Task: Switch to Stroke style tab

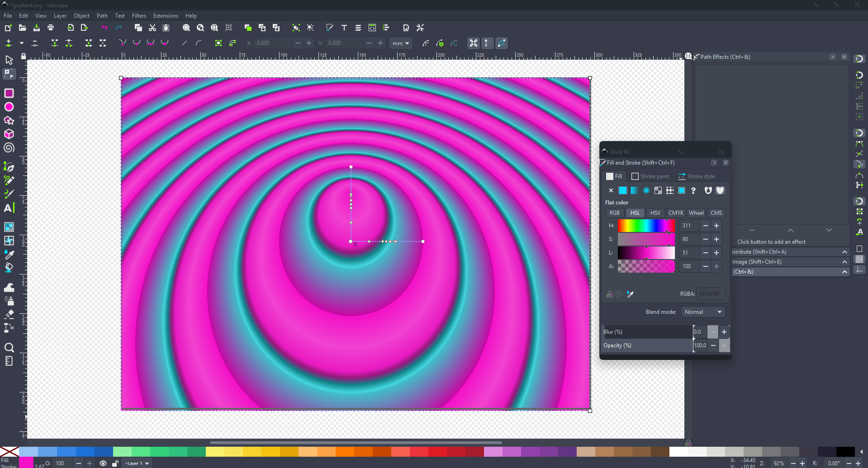Action: [x=697, y=176]
